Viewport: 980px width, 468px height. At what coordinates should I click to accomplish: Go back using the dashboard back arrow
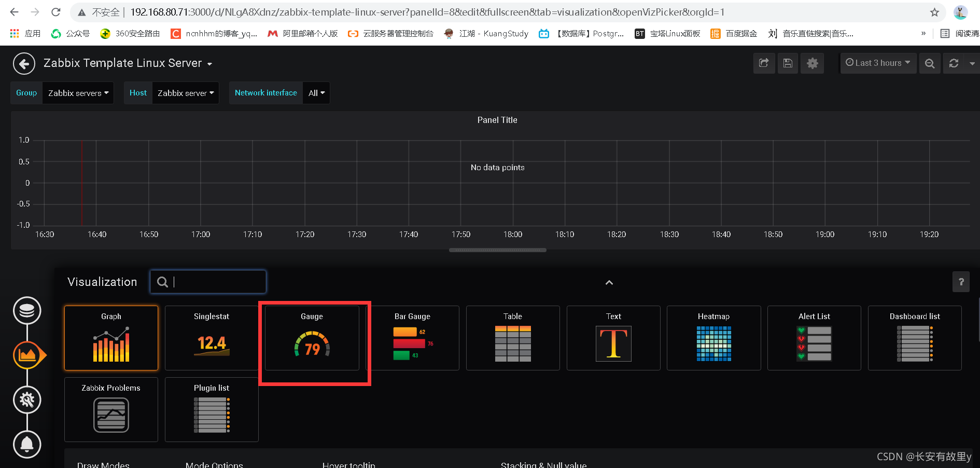24,64
